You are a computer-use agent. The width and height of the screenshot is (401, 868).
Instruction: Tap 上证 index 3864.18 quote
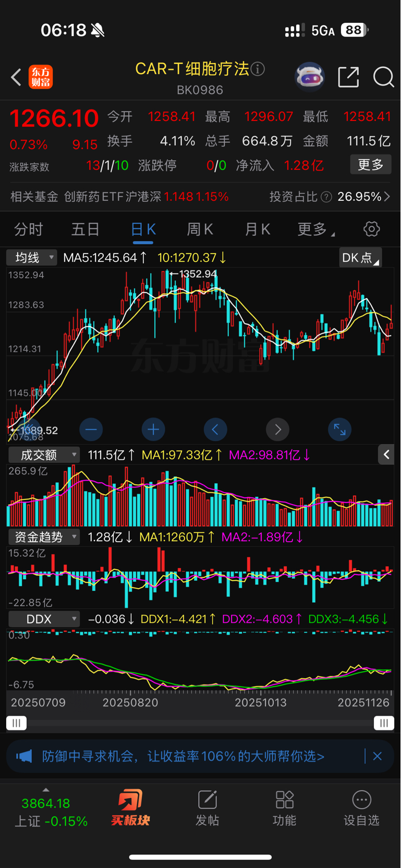tap(51, 812)
